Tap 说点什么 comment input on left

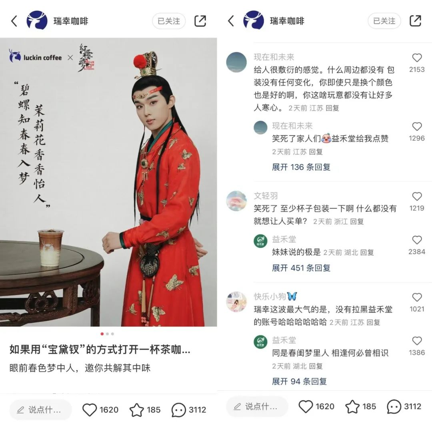(x=40, y=410)
